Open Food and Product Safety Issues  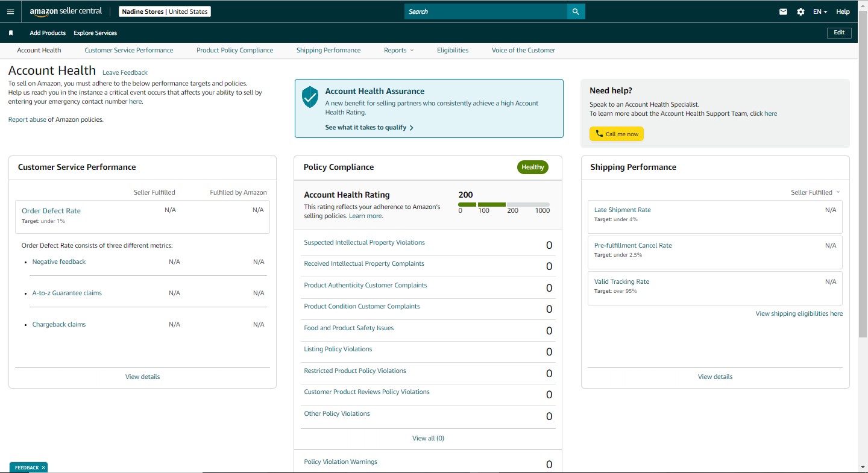pyautogui.click(x=349, y=328)
